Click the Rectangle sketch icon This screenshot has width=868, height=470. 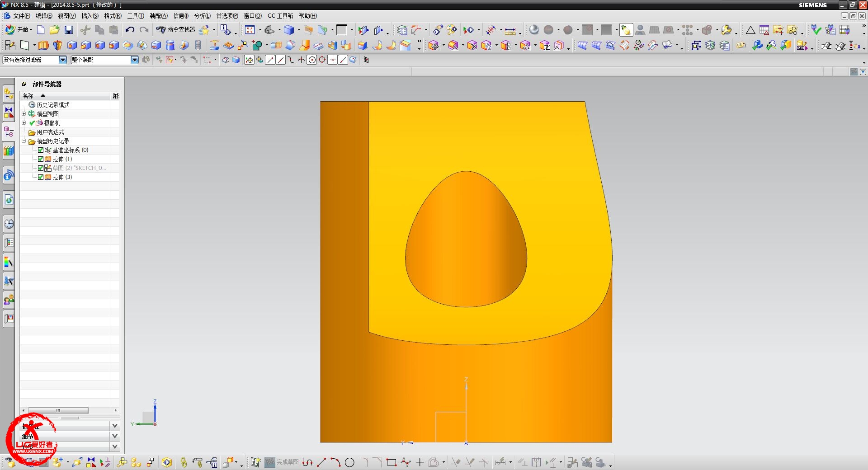click(x=392, y=462)
